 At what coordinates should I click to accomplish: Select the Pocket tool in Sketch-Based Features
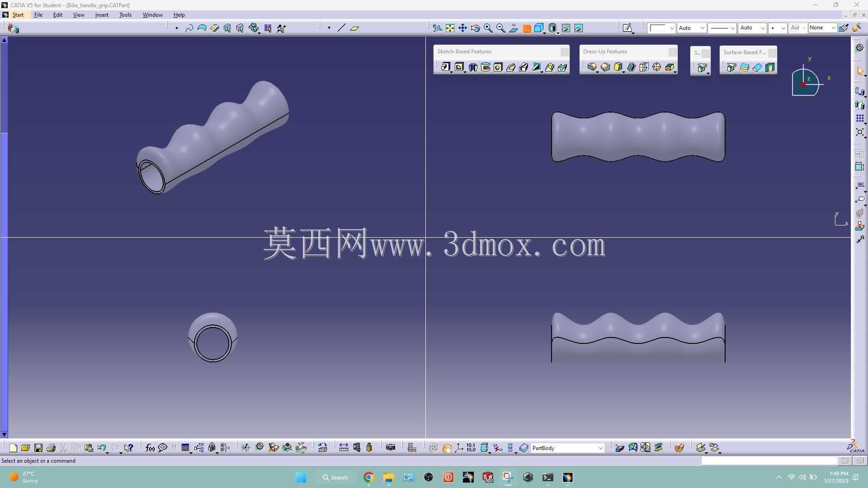(x=459, y=67)
